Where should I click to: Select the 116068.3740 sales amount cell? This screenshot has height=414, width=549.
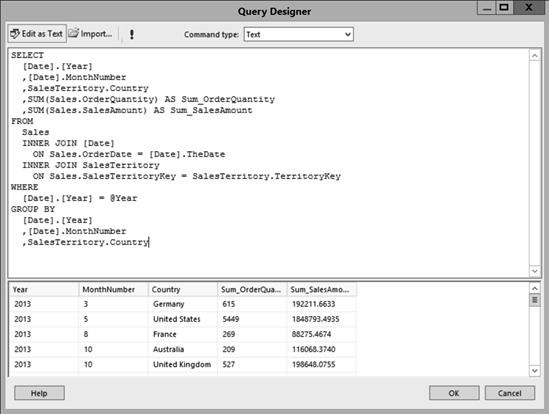322,349
